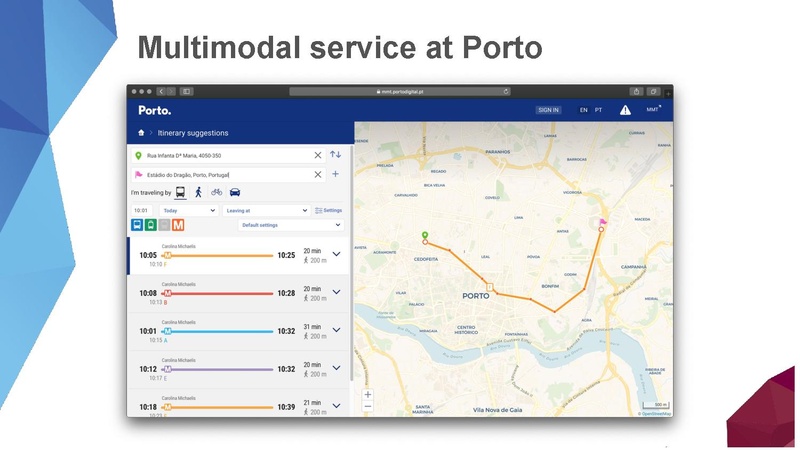This screenshot has width=800, height=450.
Task: Click browser back button
Action: 161,91
